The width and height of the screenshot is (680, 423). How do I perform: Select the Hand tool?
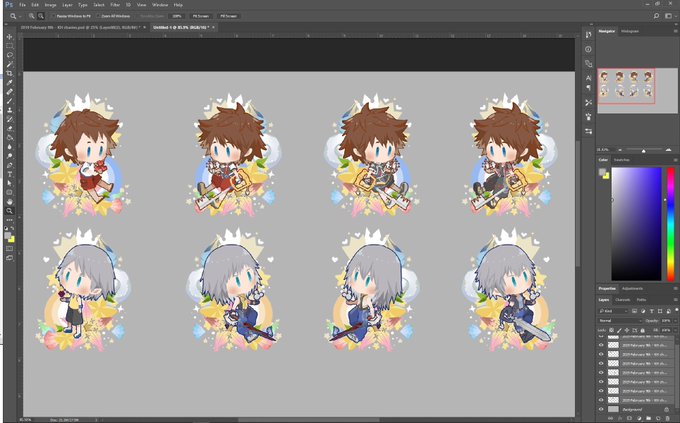(x=10, y=202)
